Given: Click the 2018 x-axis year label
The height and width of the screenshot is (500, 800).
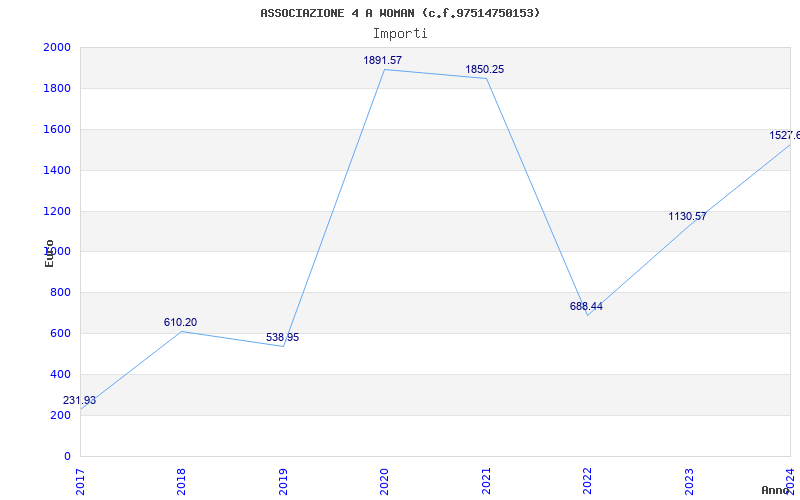Looking at the screenshot, I should tap(181, 482).
